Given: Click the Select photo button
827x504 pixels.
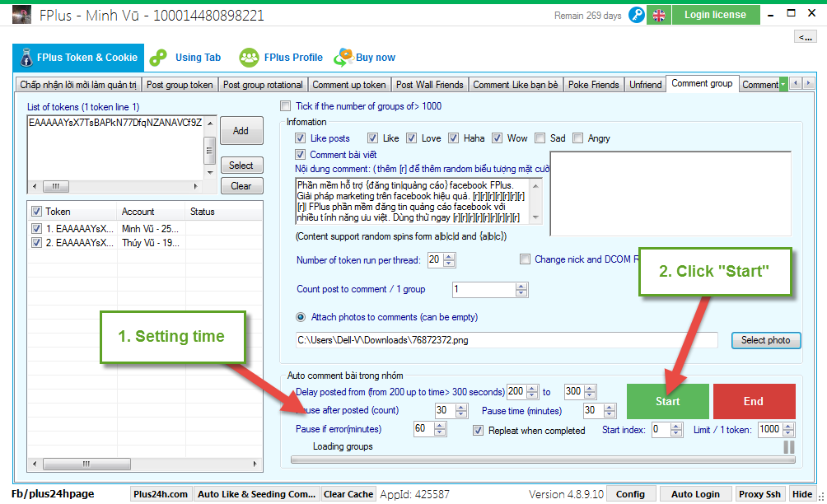Looking at the screenshot, I should [766, 341].
